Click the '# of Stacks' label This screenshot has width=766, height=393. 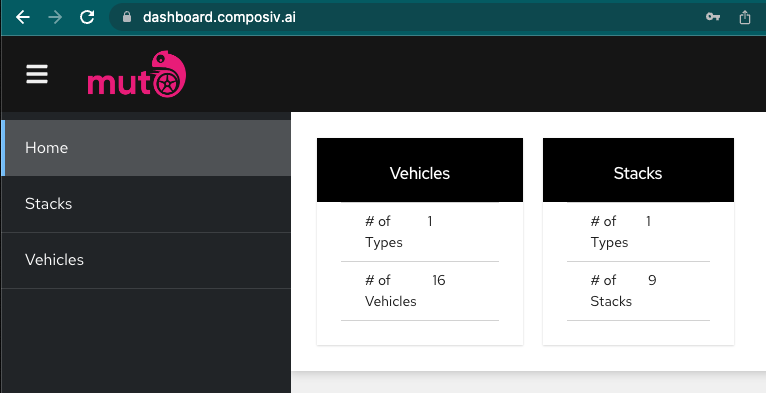click(611, 290)
